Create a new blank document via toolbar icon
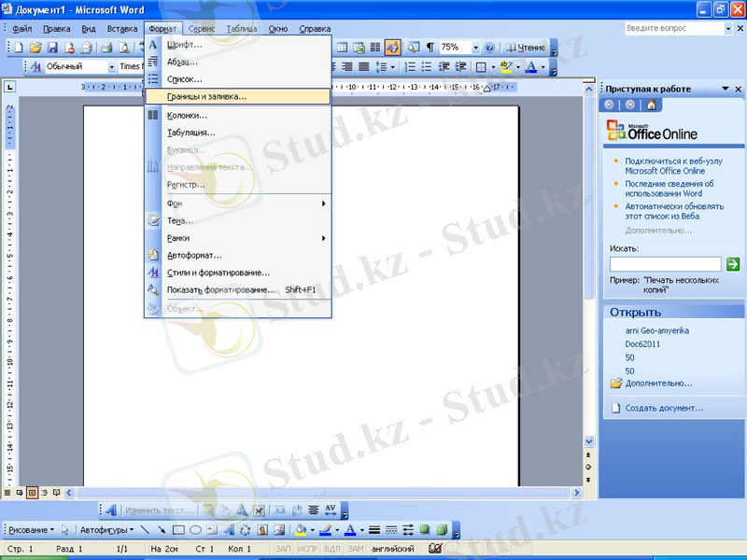This screenshot has height=560, width=747. pos(18,48)
